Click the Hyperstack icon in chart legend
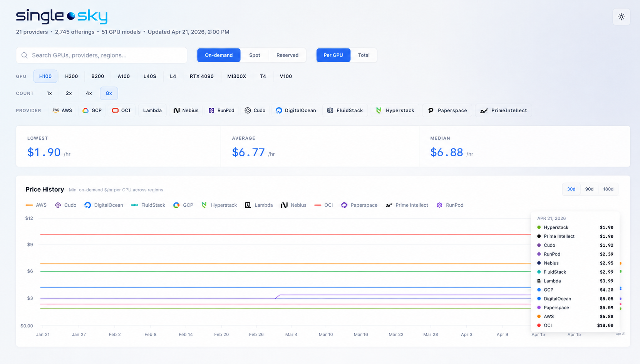Screen dimensions: 640x364 coord(204,205)
